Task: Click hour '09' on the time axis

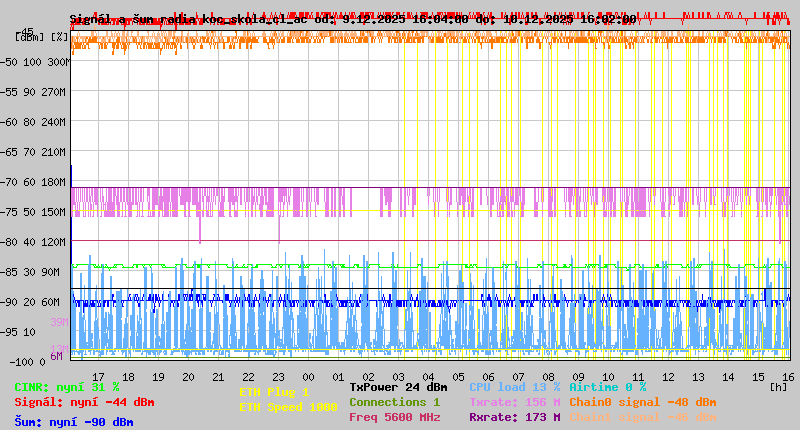Action: click(x=579, y=377)
